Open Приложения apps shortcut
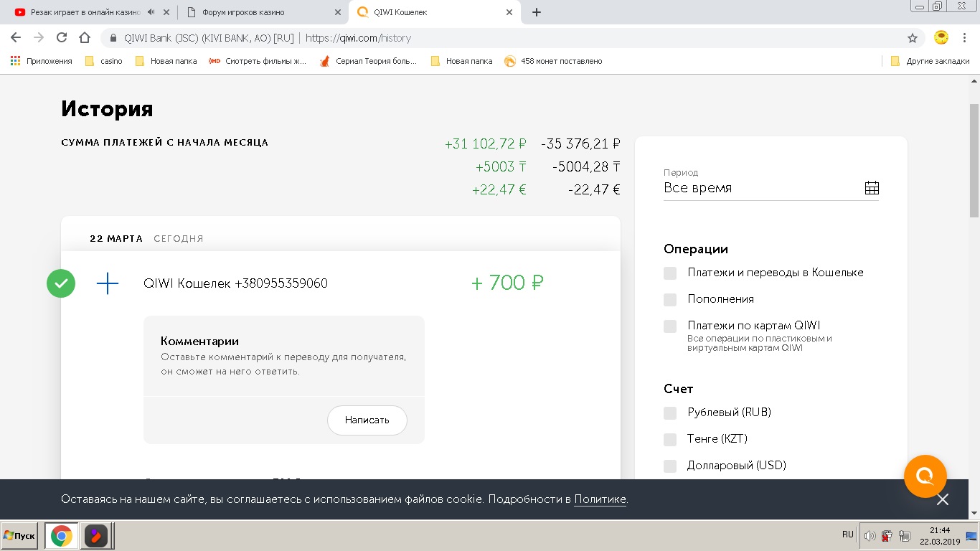980x551 pixels. coord(42,61)
